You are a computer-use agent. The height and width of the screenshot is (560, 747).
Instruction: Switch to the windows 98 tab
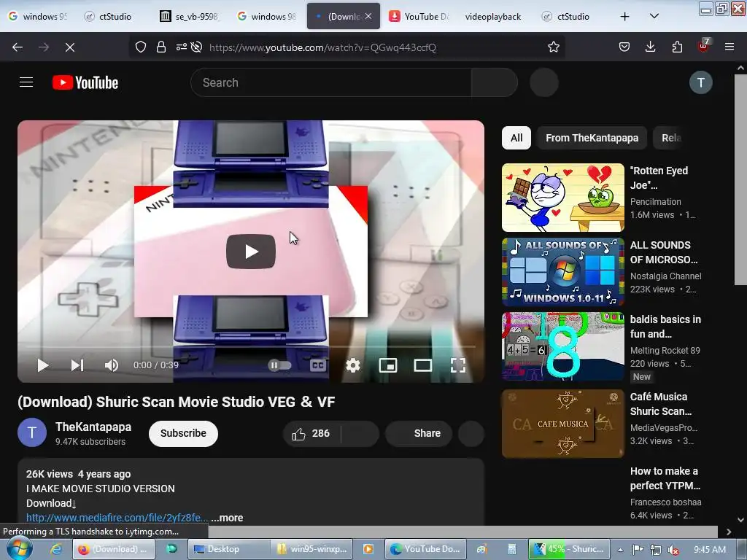pyautogui.click(x=267, y=16)
